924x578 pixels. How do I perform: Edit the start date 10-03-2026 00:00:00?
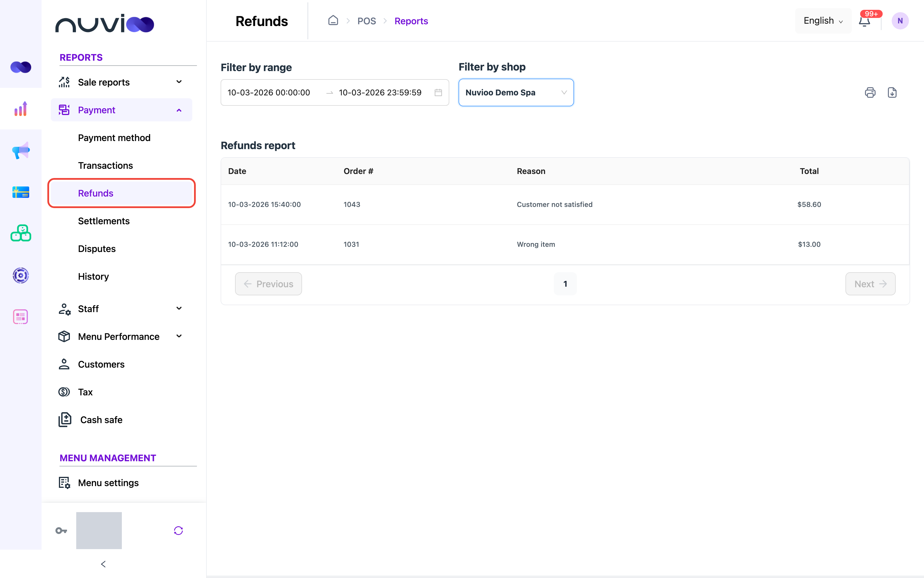coord(269,92)
